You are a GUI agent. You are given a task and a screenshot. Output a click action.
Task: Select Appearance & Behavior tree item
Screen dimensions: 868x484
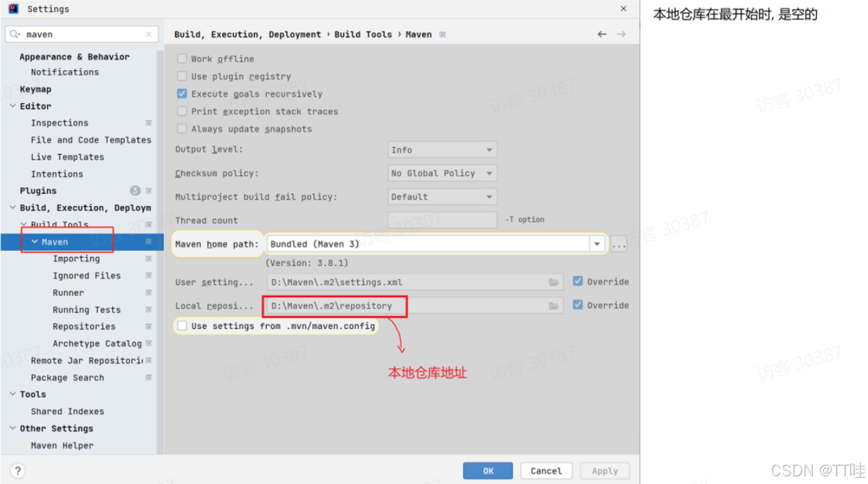(74, 57)
